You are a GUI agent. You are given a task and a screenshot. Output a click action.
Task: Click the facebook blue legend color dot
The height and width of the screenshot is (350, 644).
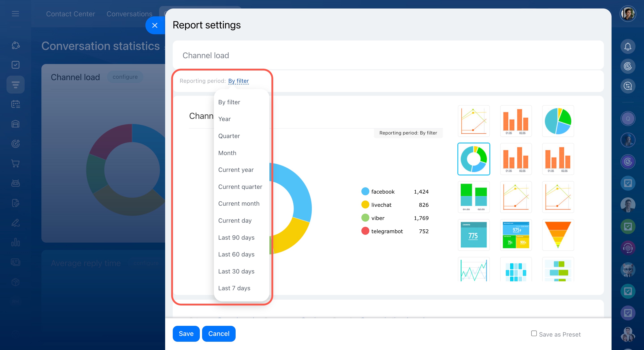[365, 192]
